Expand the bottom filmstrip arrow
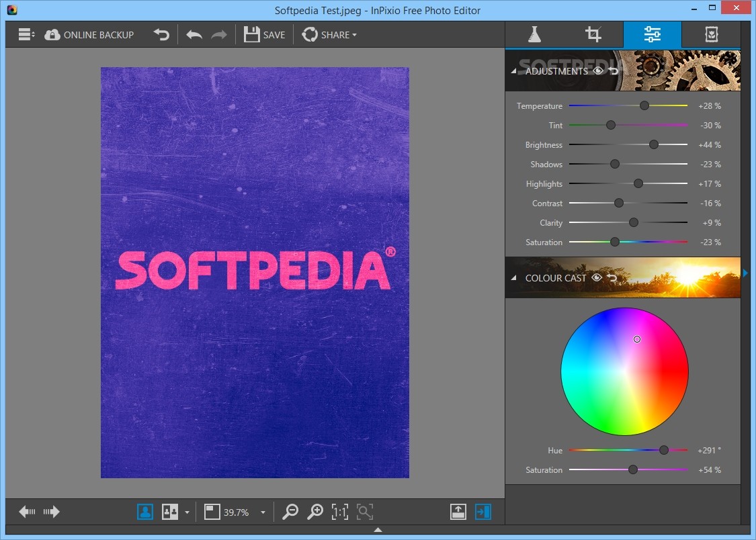The image size is (756, 540). pos(378,530)
